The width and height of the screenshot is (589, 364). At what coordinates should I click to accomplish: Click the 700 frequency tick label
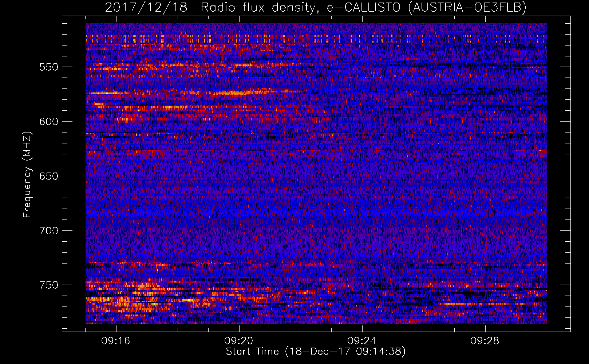(x=49, y=231)
